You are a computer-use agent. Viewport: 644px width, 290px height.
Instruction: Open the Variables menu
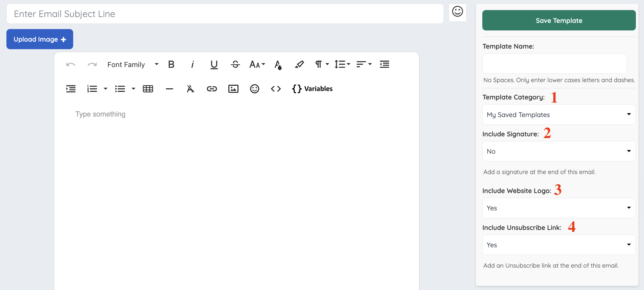(x=312, y=89)
